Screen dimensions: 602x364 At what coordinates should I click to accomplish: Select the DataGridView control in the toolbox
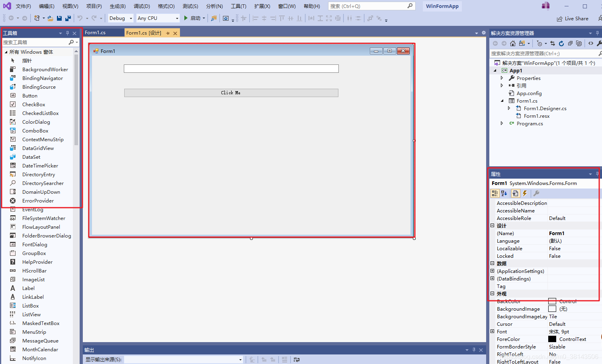coord(38,148)
